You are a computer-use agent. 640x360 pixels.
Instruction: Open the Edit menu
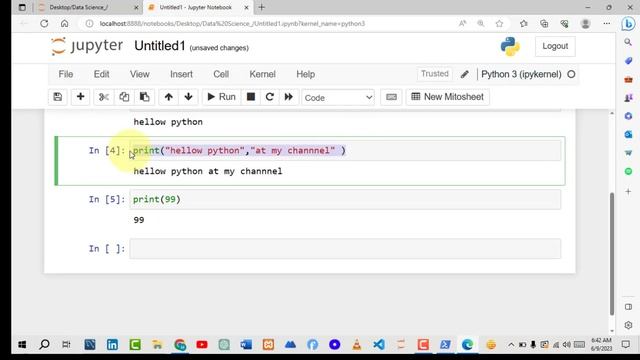click(x=101, y=74)
